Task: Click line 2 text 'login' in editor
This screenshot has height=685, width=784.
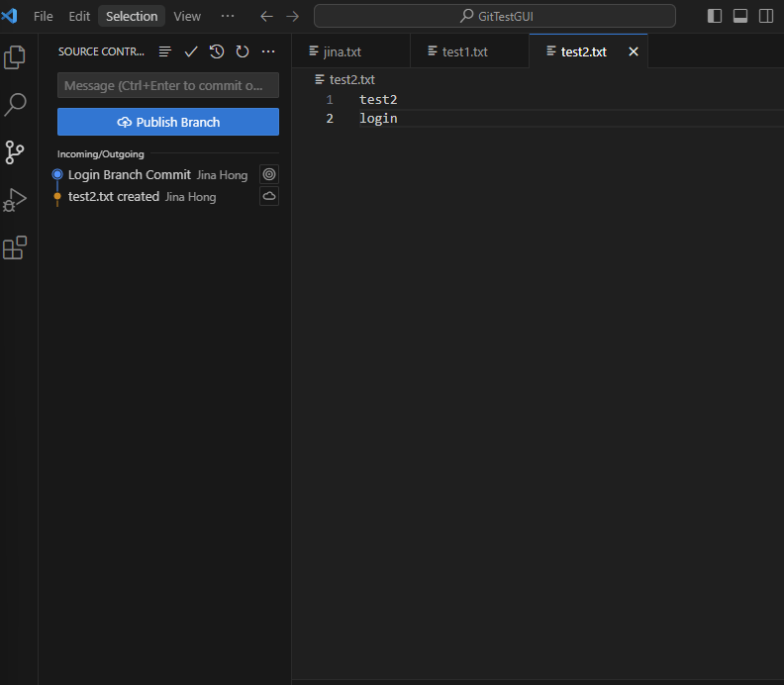Action: point(378,119)
